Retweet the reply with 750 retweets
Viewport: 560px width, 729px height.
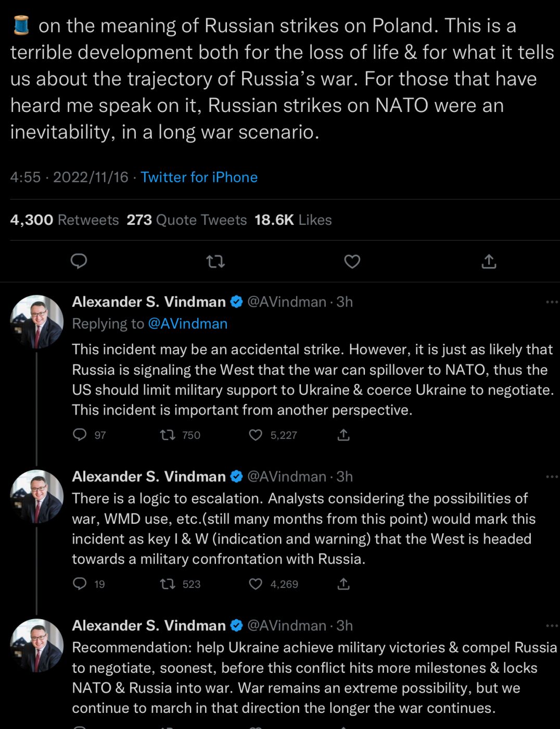[168, 435]
